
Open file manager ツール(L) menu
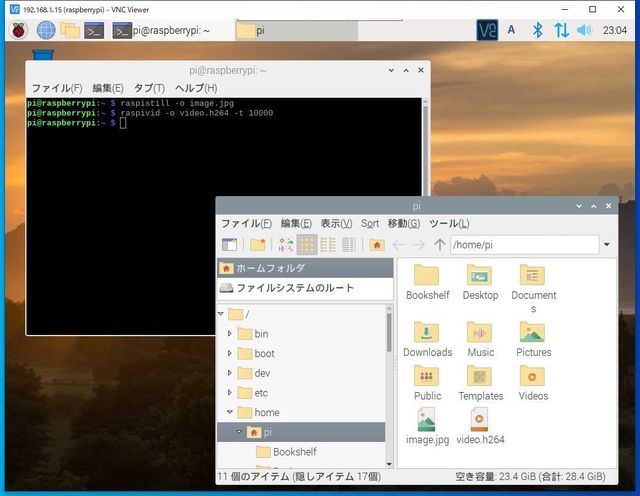click(x=449, y=223)
